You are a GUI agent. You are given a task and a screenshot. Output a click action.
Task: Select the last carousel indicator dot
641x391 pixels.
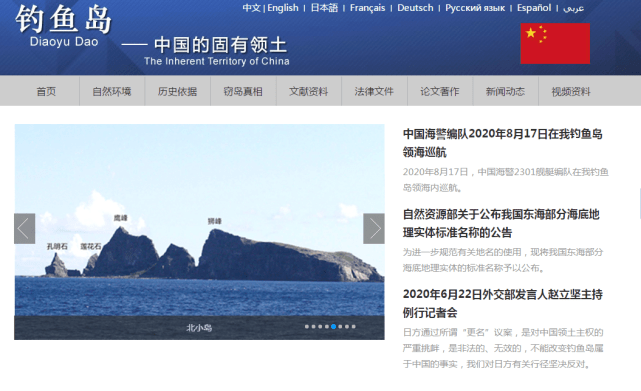click(354, 326)
